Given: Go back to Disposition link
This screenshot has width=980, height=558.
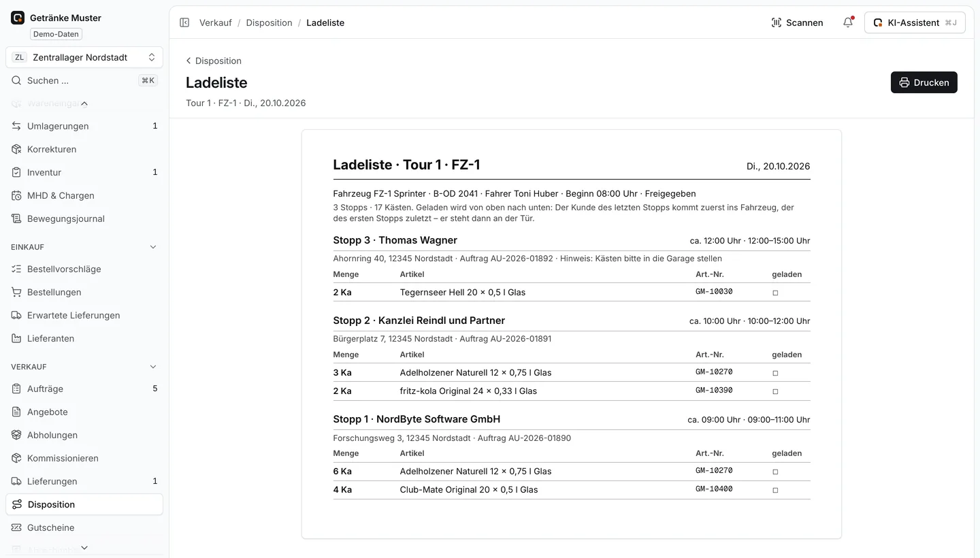Looking at the screenshot, I should pyautogui.click(x=214, y=61).
